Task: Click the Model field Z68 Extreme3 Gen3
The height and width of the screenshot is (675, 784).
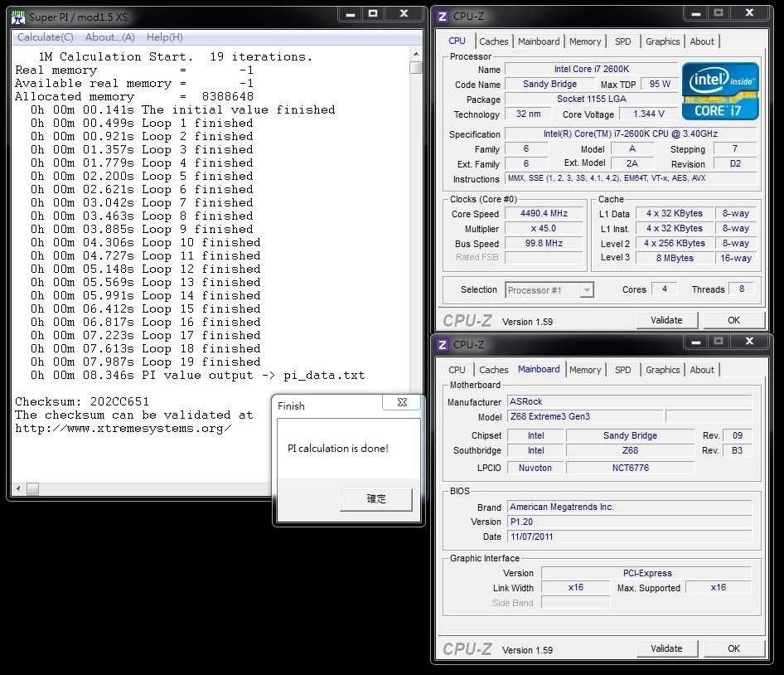Action: (x=585, y=416)
